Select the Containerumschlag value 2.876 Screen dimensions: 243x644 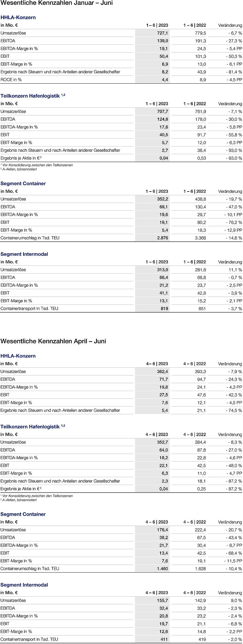click(163, 238)
